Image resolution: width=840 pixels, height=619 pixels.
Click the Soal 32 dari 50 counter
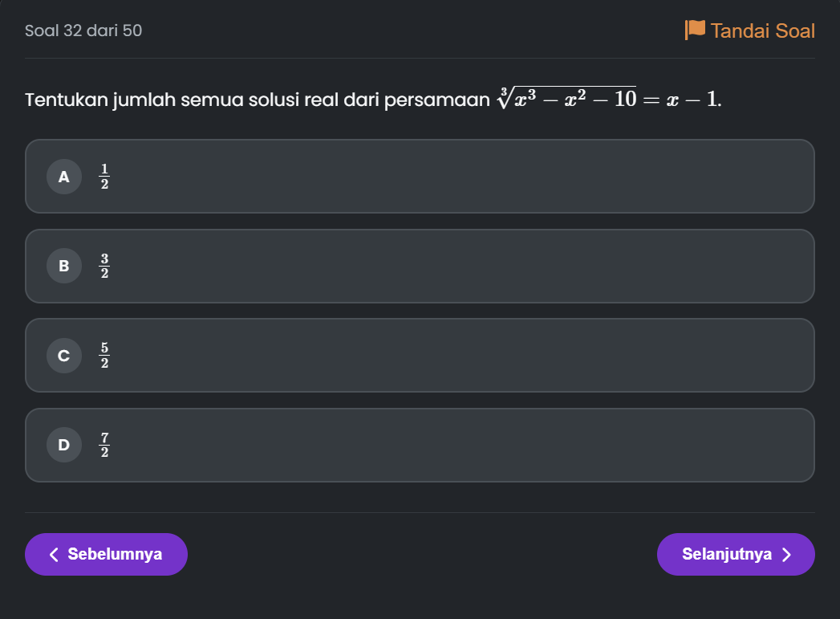pyautogui.click(x=83, y=31)
